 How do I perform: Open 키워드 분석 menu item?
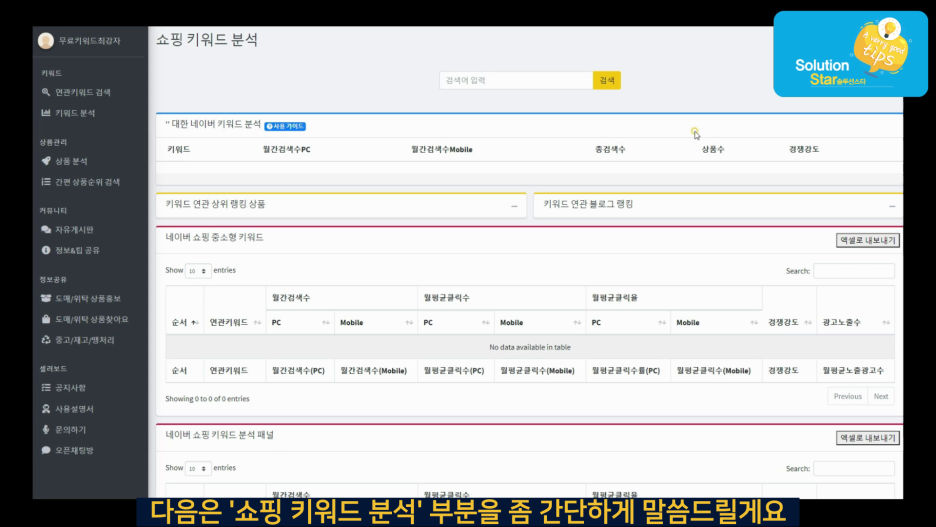(x=75, y=113)
